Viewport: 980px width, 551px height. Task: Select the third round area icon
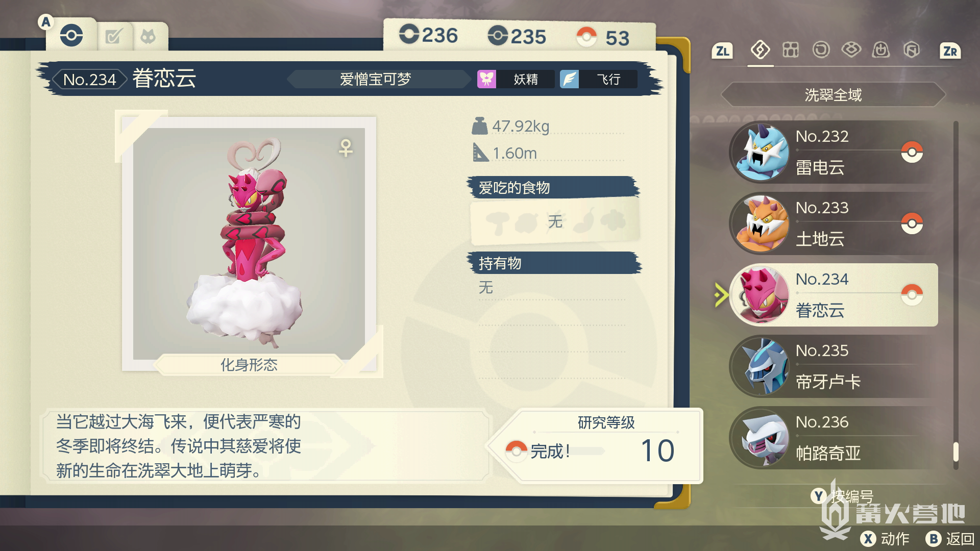click(821, 50)
